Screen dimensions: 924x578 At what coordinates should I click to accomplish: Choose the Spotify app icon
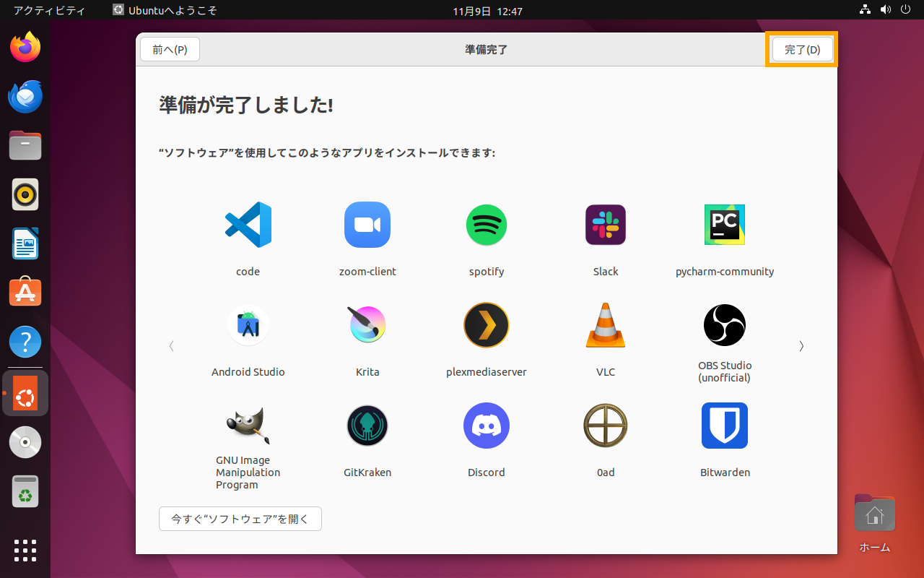pyautogui.click(x=487, y=225)
